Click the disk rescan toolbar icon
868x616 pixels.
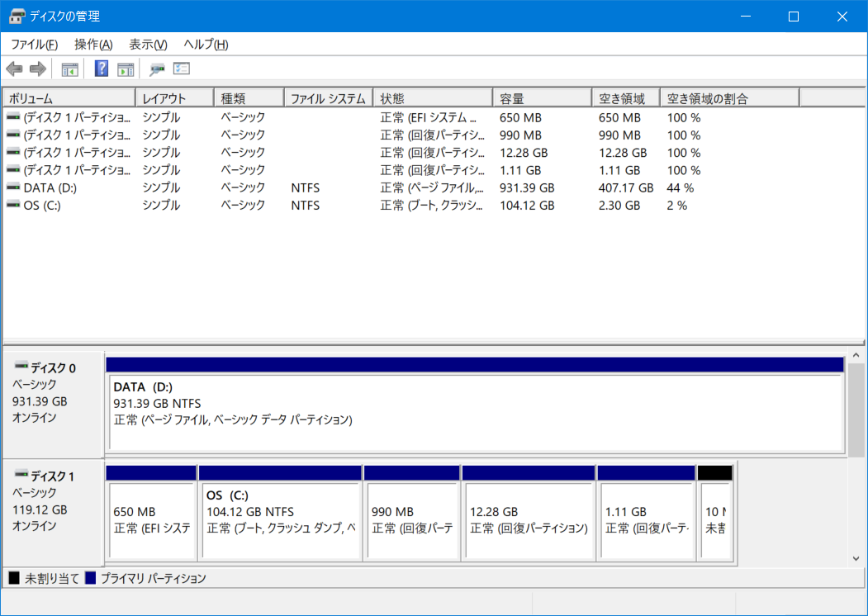tap(156, 69)
